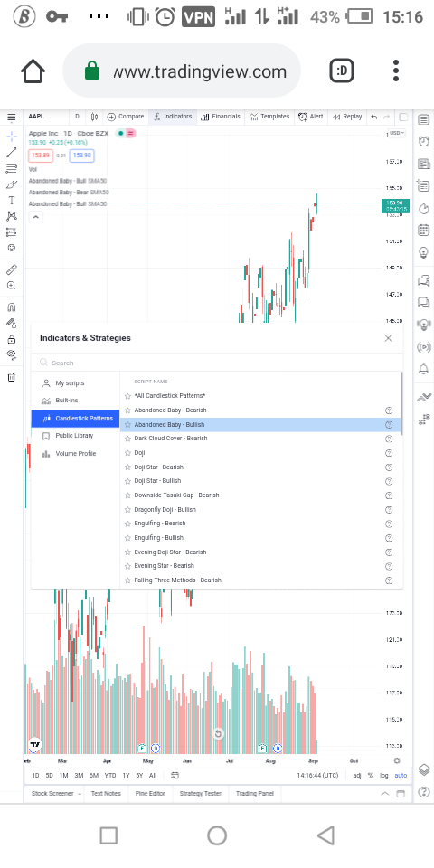
Task: Open the streams broadcast panel
Action: (x=423, y=347)
